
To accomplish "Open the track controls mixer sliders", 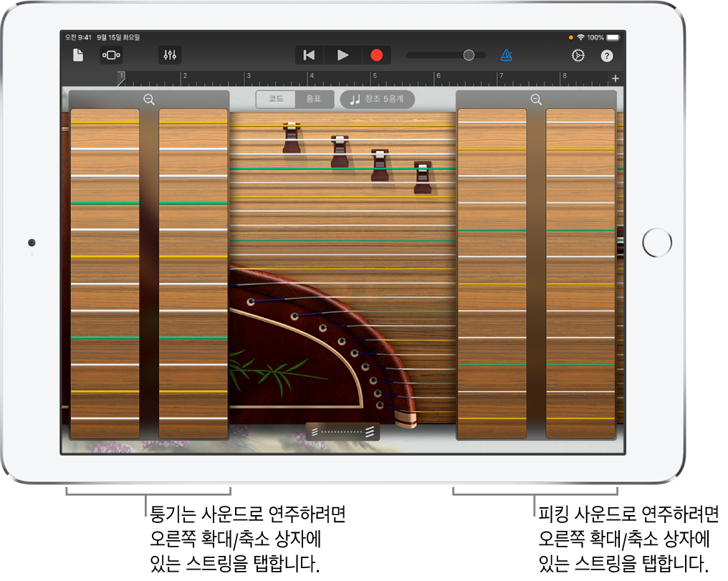I will [x=170, y=55].
